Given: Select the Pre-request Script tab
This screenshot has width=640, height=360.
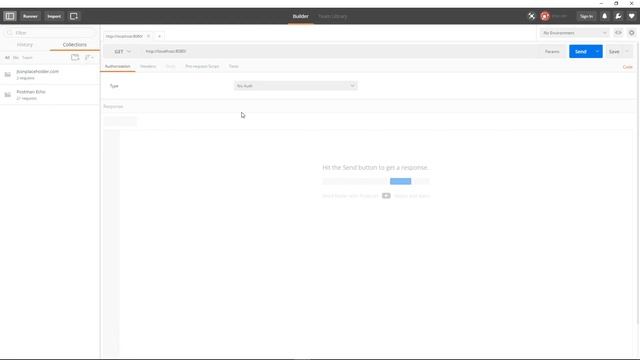Looking at the screenshot, I should point(202,66).
